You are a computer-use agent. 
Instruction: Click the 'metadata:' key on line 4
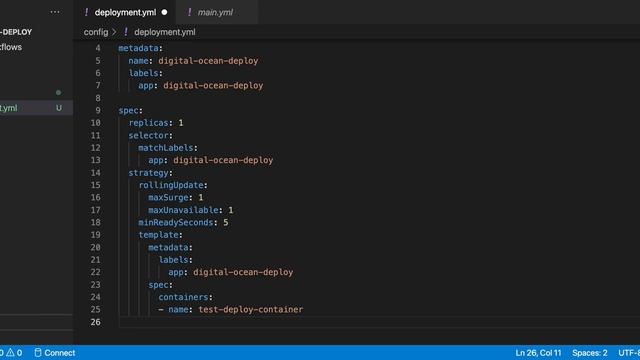(x=140, y=48)
